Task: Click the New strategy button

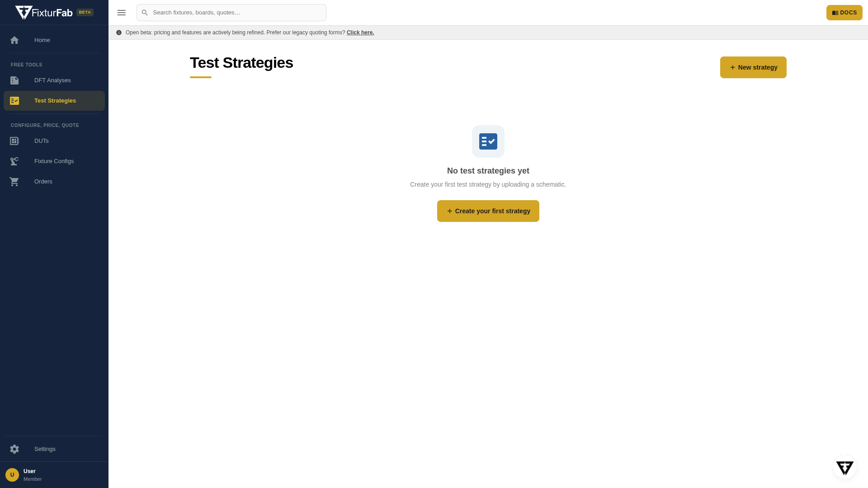Action: pyautogui.click(x=753, y=67)
